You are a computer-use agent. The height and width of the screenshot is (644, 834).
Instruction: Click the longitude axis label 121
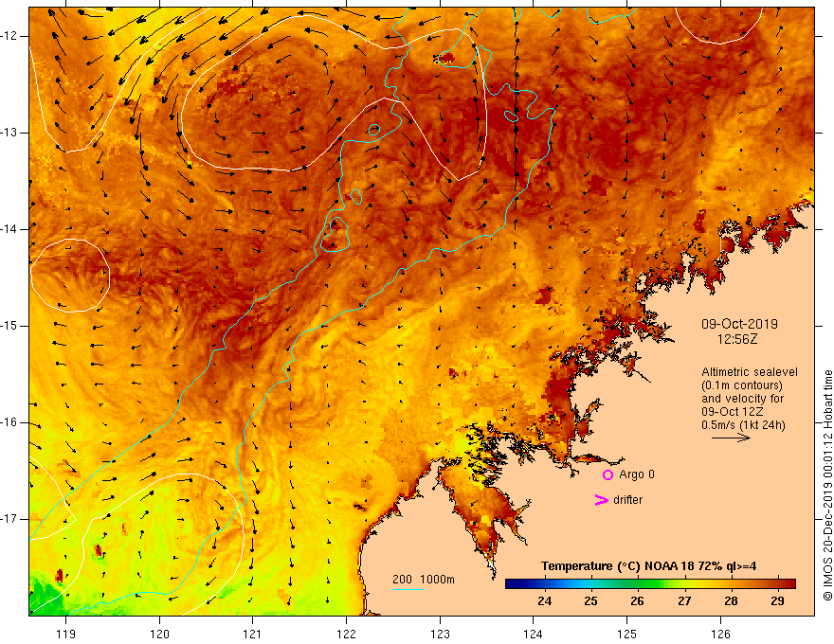coord(253,634)
